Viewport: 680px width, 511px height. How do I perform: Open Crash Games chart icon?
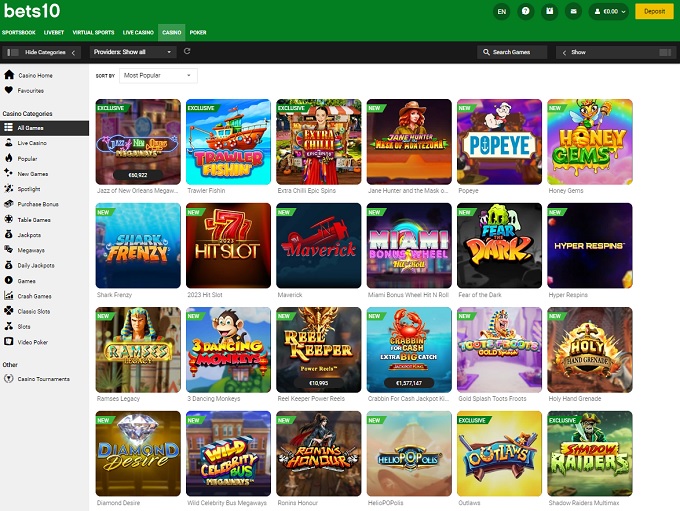[x=9, y=296]
